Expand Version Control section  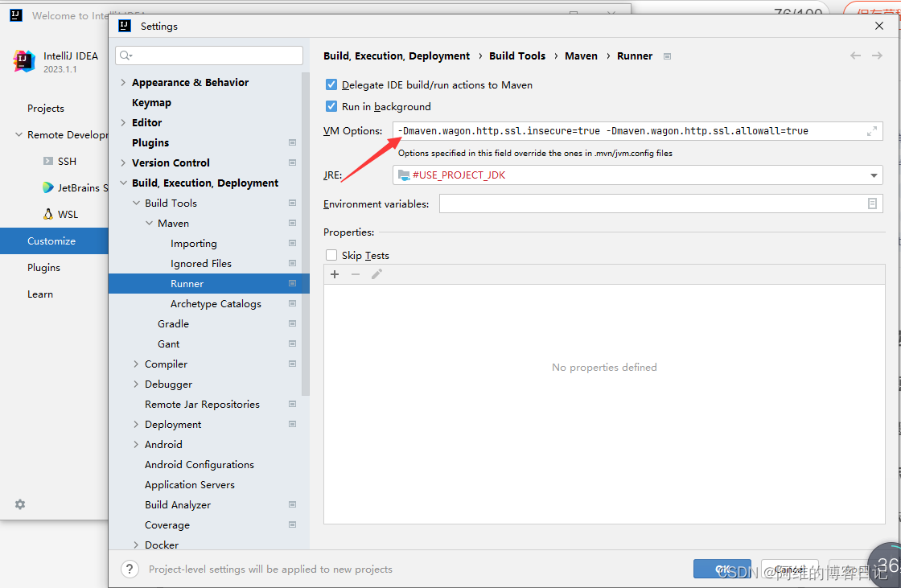click(x=123, y=162)
